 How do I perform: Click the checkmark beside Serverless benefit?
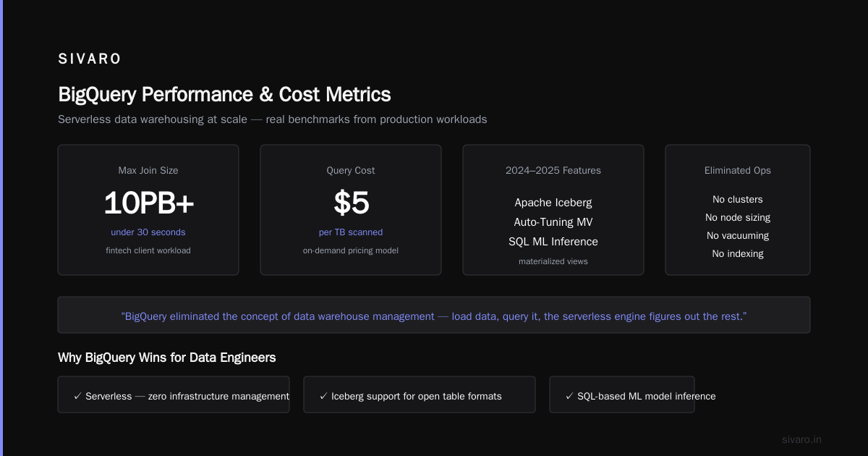[x=77, y=396]
